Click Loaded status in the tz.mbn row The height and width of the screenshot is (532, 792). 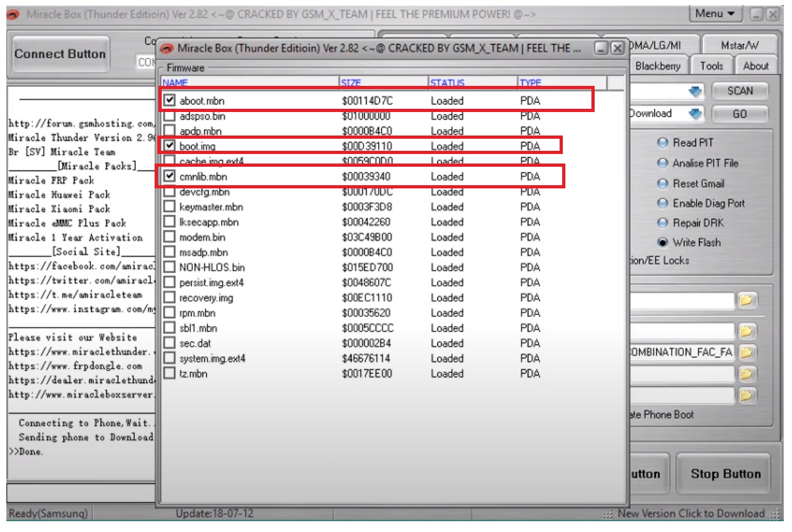pyautogui.click(x=447, y=374)
